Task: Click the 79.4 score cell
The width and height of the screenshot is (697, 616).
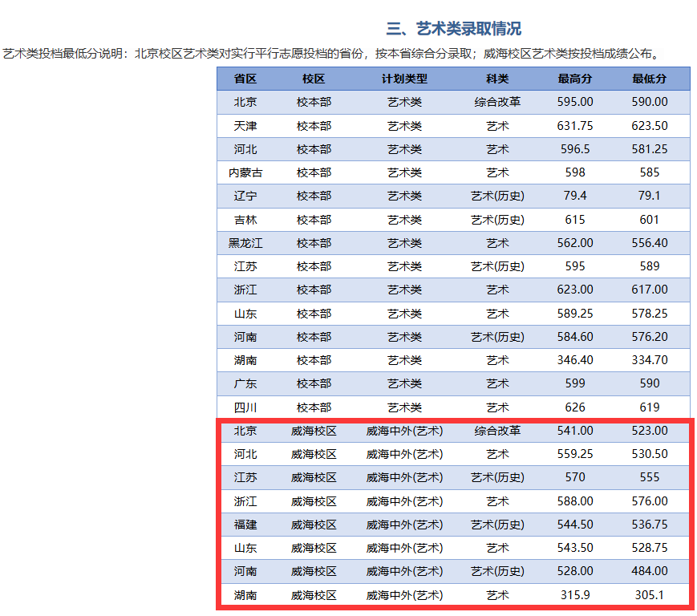Action: [575, 196]
